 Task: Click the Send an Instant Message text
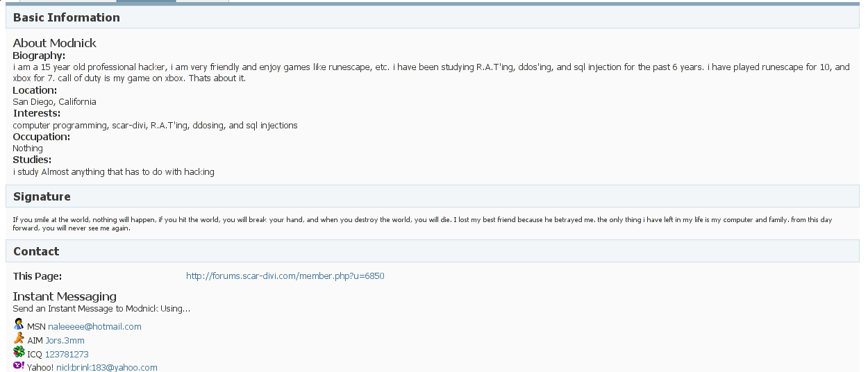click(x=101, y=308)
